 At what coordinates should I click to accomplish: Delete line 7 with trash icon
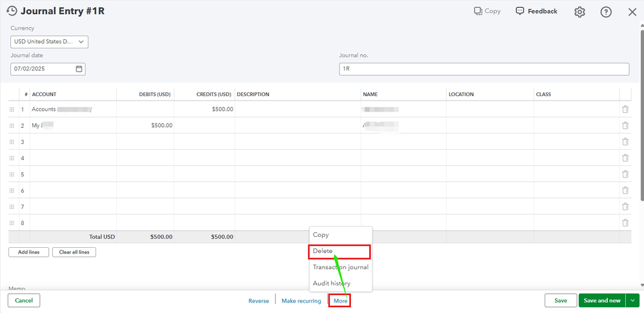tap(625, 207)
